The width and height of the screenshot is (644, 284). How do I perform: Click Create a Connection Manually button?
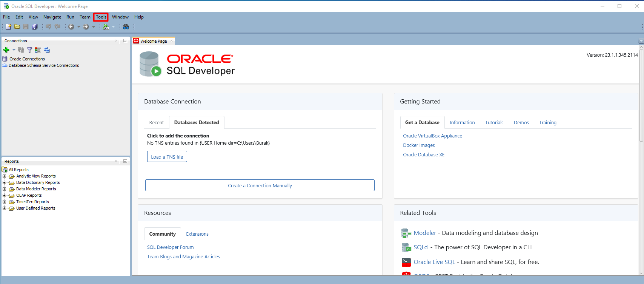[x=260, y=185]
